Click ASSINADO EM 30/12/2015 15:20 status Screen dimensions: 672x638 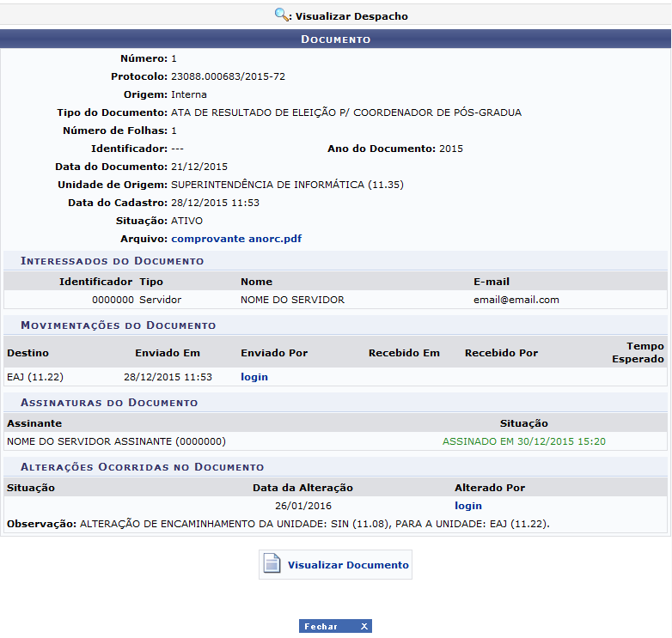coord(523,441)
